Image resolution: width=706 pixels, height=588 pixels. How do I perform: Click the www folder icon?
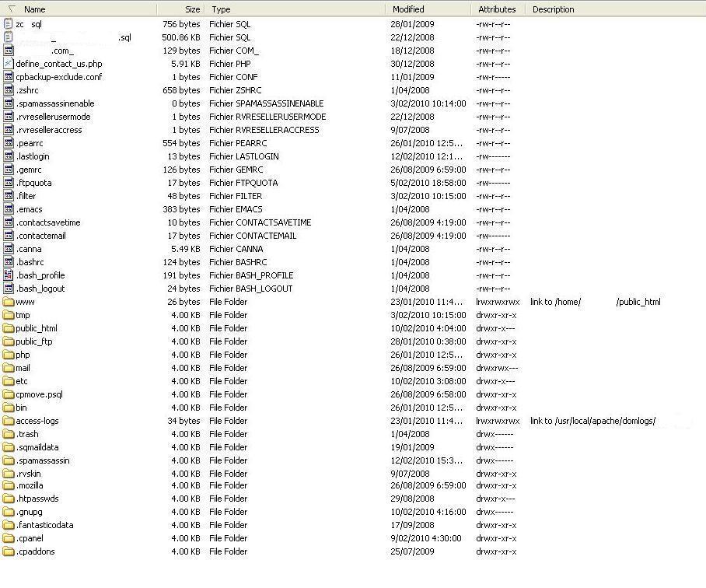pos(8,302)
